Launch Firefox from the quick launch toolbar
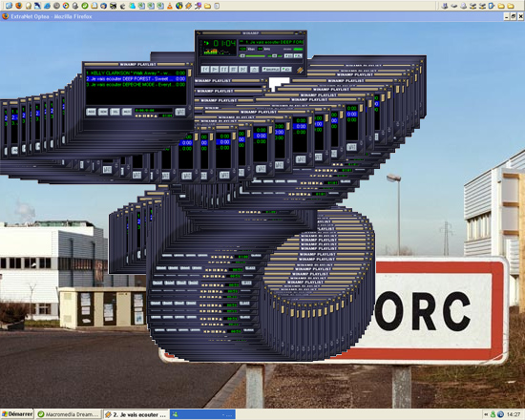The image size is (525, 420). 19,6
